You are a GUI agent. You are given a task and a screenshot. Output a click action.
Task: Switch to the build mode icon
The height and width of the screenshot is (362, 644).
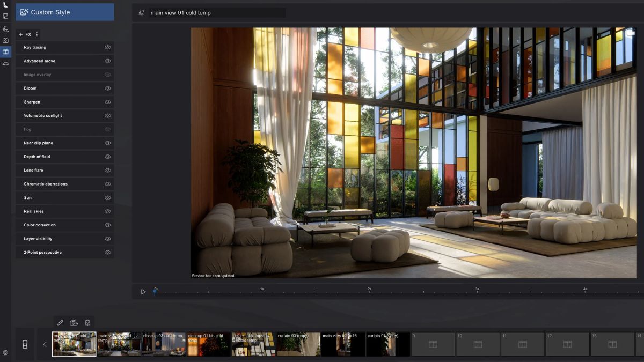(5, 28)
